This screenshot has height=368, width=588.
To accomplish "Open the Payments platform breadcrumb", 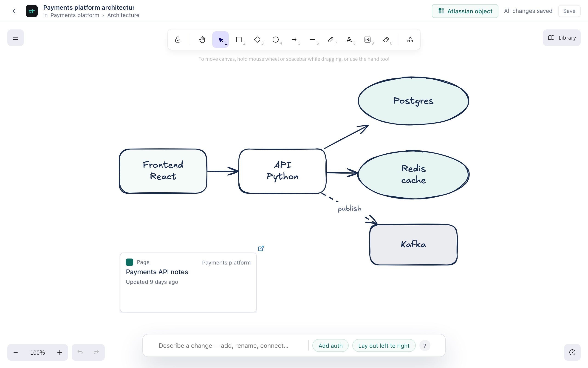I will coord(75,15).
